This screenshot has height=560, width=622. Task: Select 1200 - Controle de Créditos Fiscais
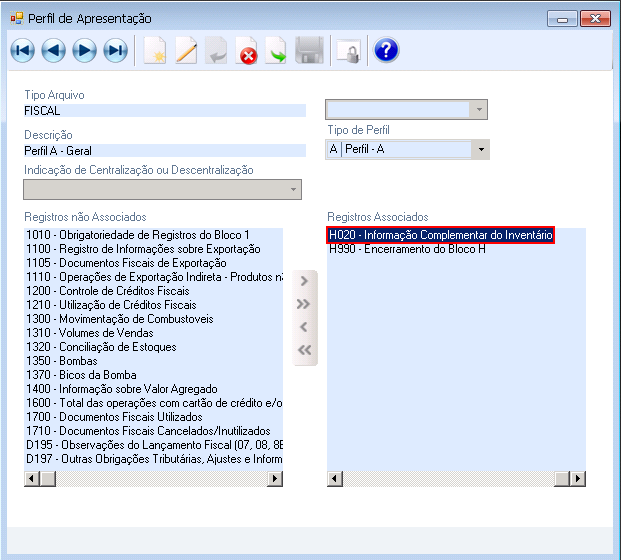tap(103, 291)
